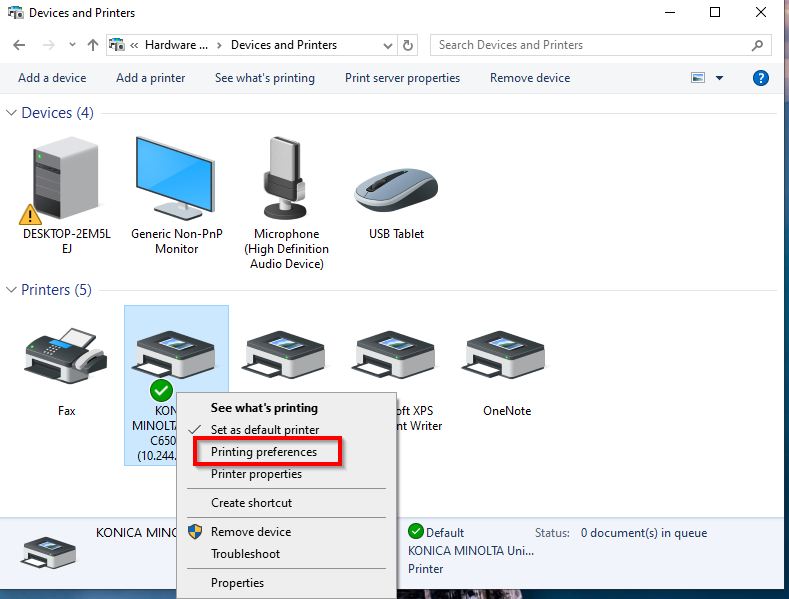Click Add a printer in toolbar

(150, 78)
